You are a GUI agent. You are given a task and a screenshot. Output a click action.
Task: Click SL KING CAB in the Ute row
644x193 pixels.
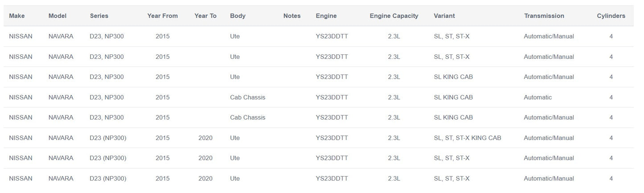[453, 77]
